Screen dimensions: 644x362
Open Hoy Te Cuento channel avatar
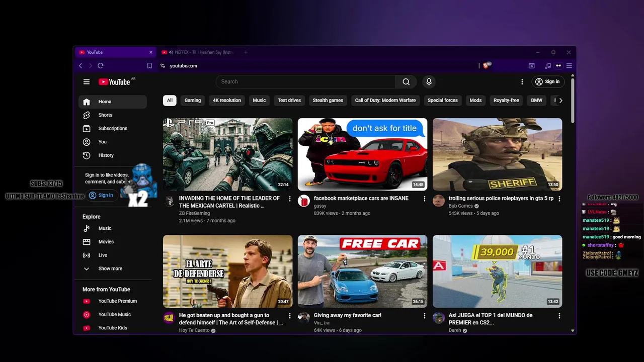click(x=169, y=318)
